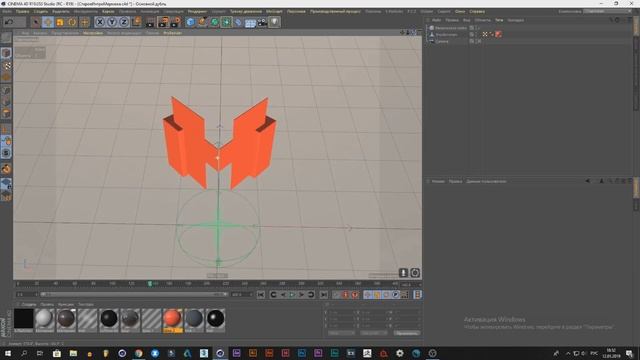Click the Render View clapperboard icon
Viewport: 640px width, 360px height.
(151, 22)
